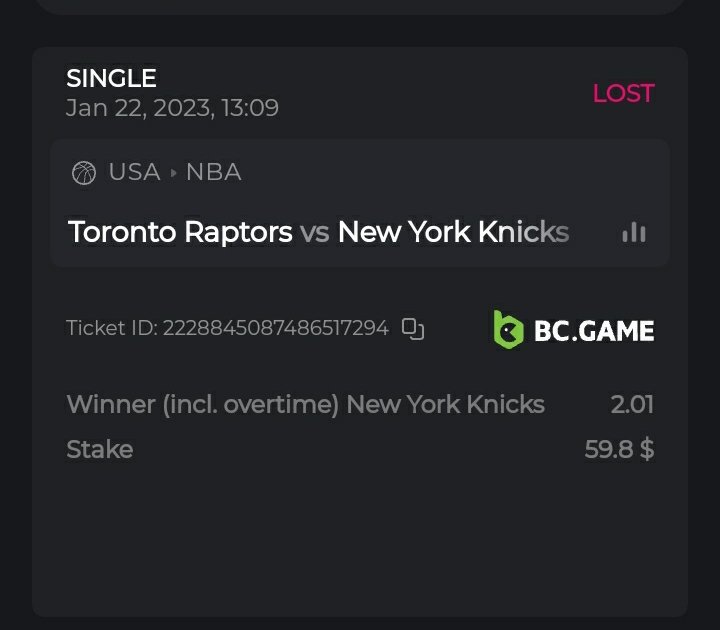The height and width of the screenshot is (630, 720).
Task: Click the basketball sport icon
Action: pyautogui.click(x=84, y=173)
